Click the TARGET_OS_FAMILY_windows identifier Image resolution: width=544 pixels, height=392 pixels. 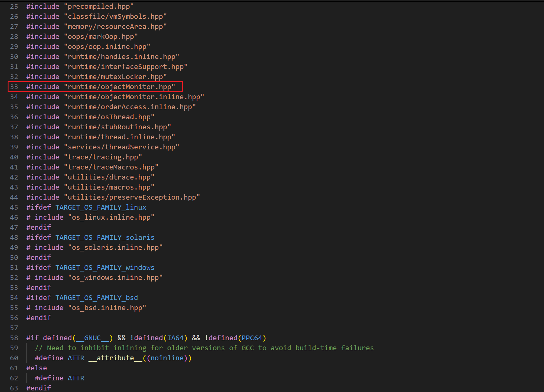click(105, 268)
